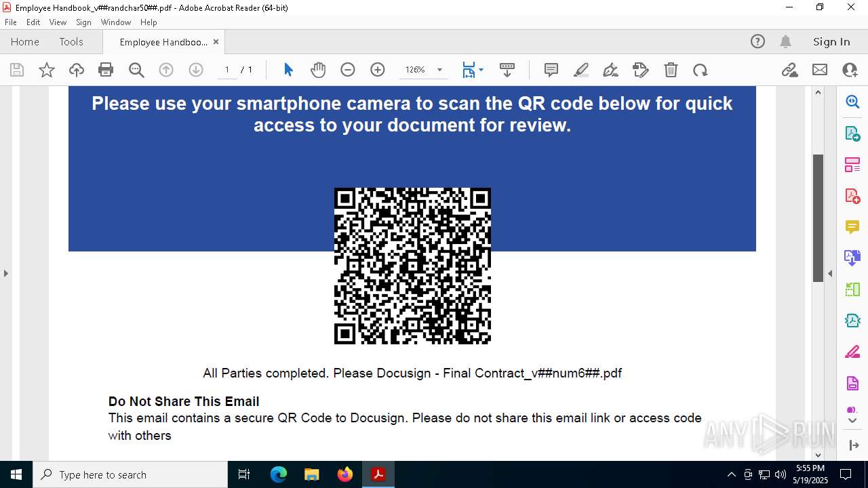Image resolution: width=868 pixels, height=488 pixels.
Task: Add a sticky note comment
Action: point(551,70)
